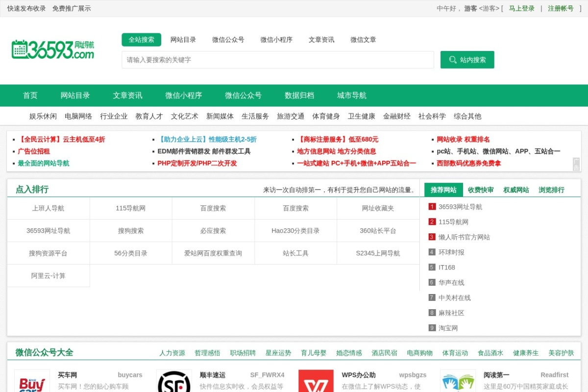Image resolution: width=588 pixels, height=392 pixels.
Task: Select the 微信小程序 search tab
Action: pyautogui.click(x=276, y=40)
